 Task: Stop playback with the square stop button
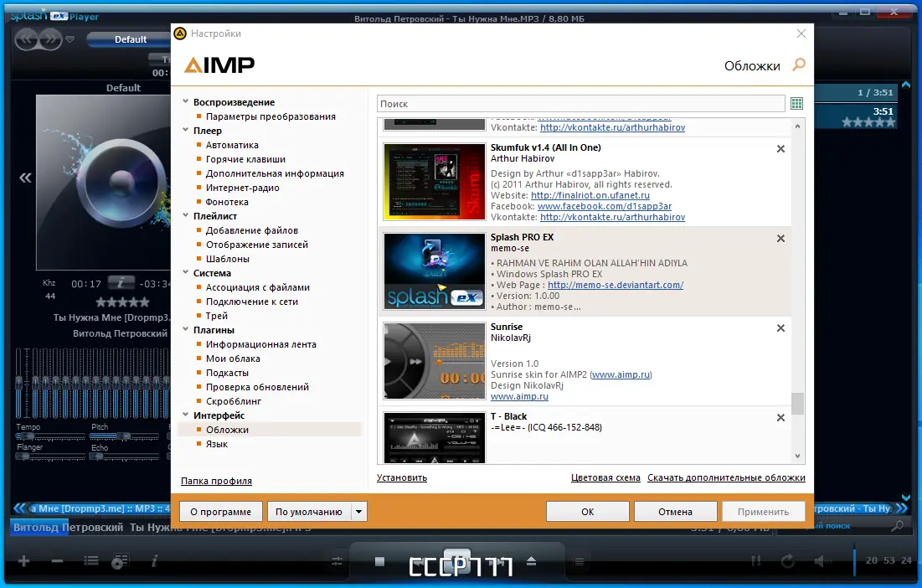379,561
